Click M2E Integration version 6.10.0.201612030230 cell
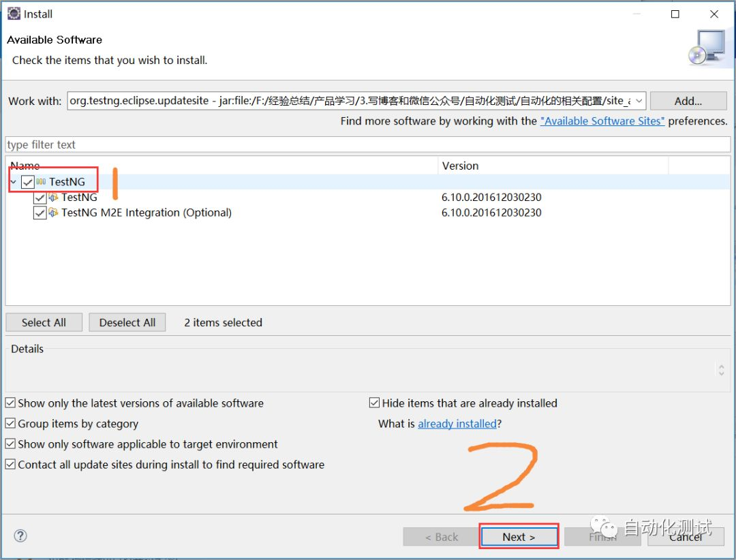This screenshot has height=560, width=736. [x=491, y=213]
